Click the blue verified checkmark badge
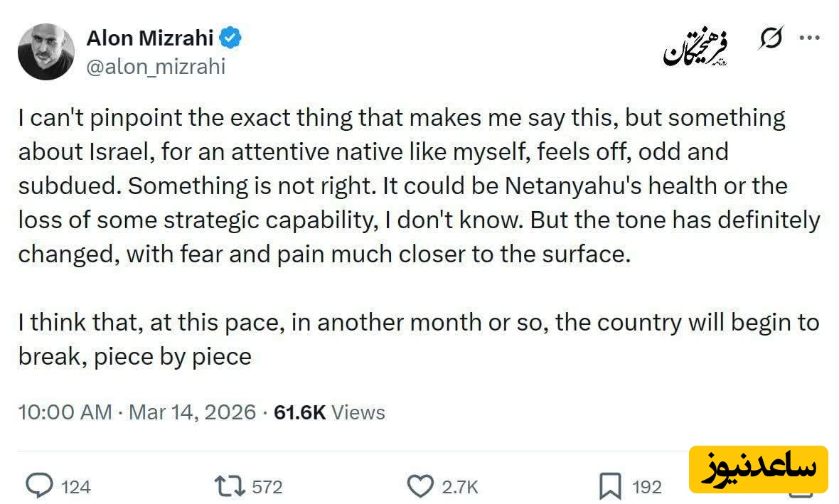Viewport: 839px width, 504px height. (x=231, y=38)
